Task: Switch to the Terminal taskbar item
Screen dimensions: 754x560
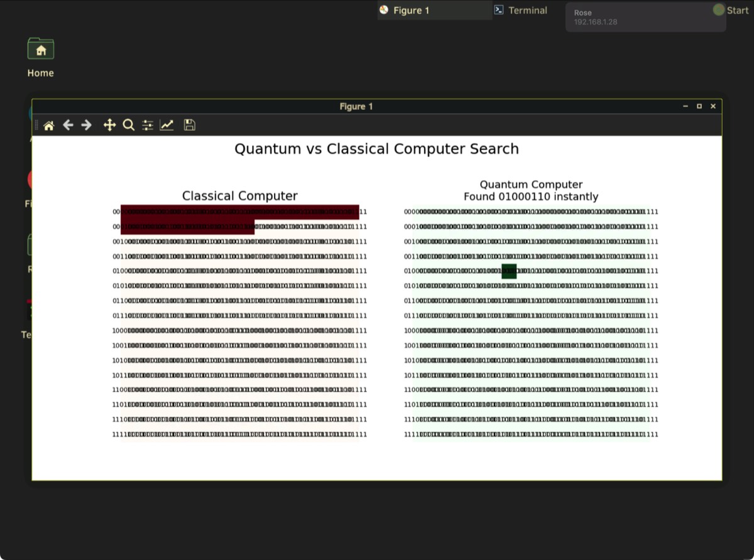Action: tap(520, 10)
